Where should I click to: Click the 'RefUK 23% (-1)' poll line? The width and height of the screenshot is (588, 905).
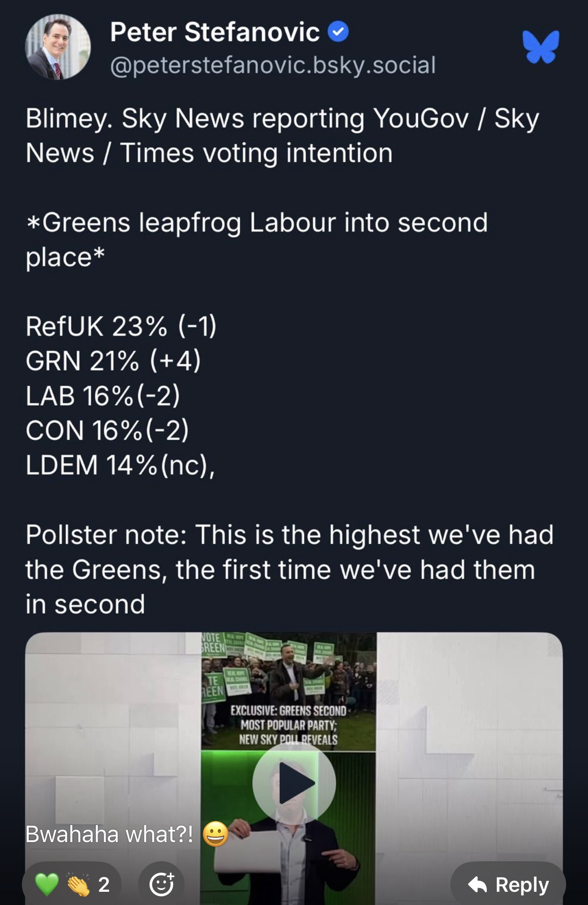pos(121,326)
